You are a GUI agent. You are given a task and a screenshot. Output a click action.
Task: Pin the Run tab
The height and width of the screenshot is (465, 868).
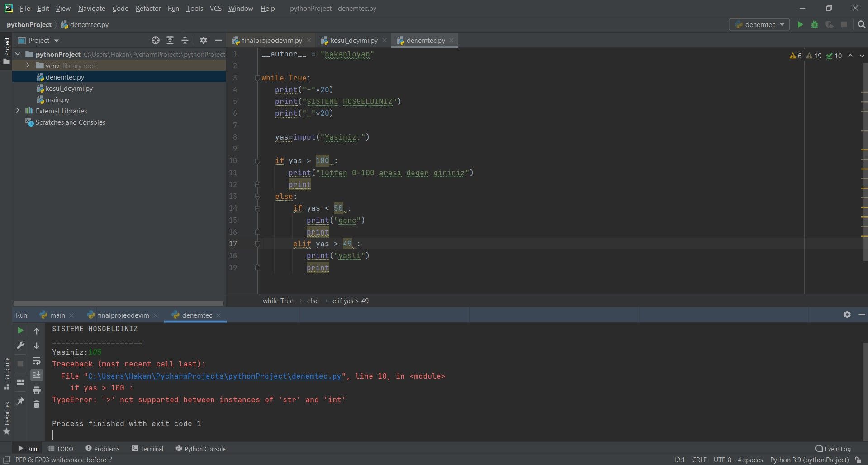click(x=20, y=401)
